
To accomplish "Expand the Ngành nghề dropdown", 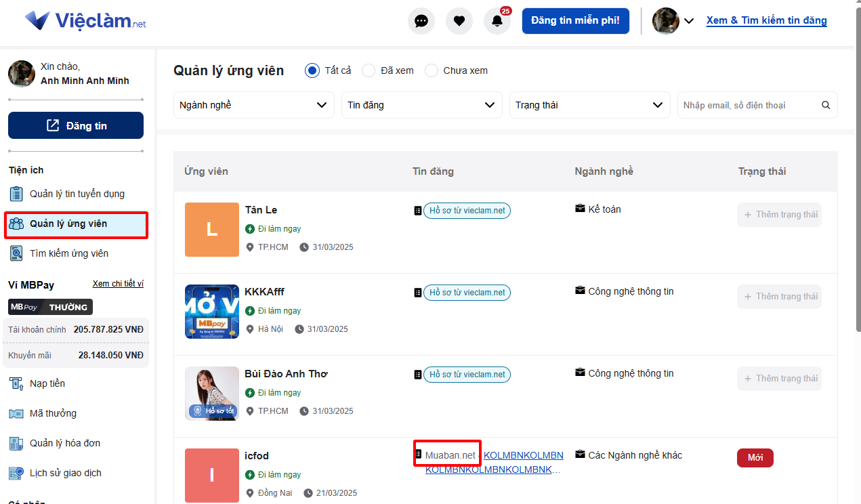I will 254,105.
